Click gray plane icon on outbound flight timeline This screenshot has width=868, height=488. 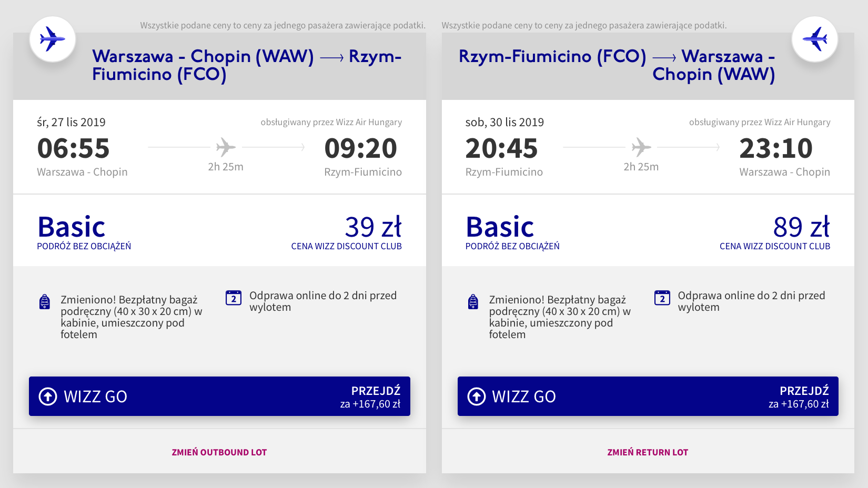(x=226, y=147)
